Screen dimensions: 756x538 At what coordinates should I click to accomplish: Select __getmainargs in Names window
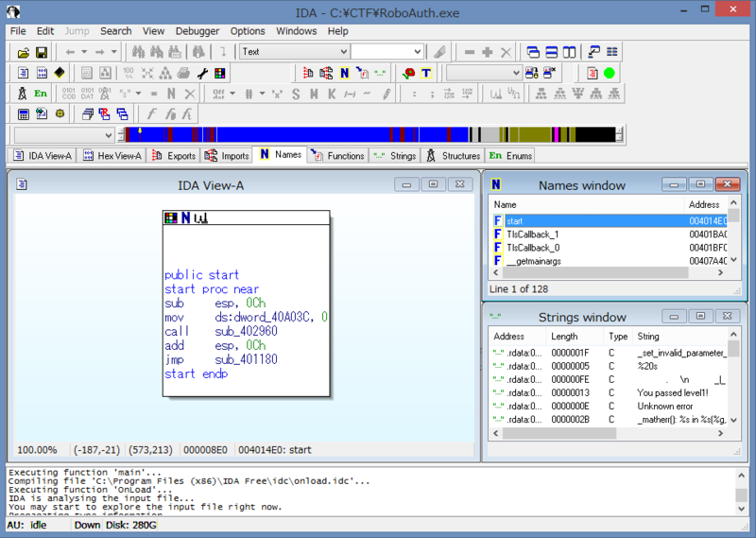[610, 261]
